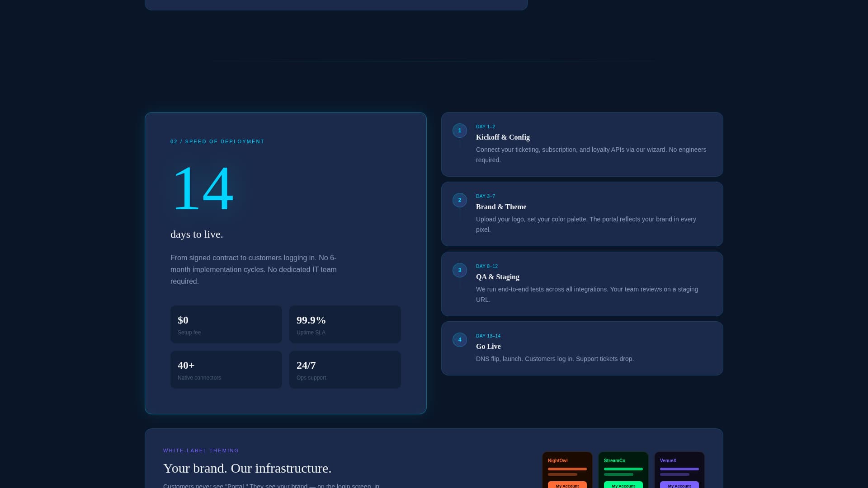Click the 02 / SPEED OF DEPLOYMENT label
This screenshot has height=488, width=868.
click(217, 141)
